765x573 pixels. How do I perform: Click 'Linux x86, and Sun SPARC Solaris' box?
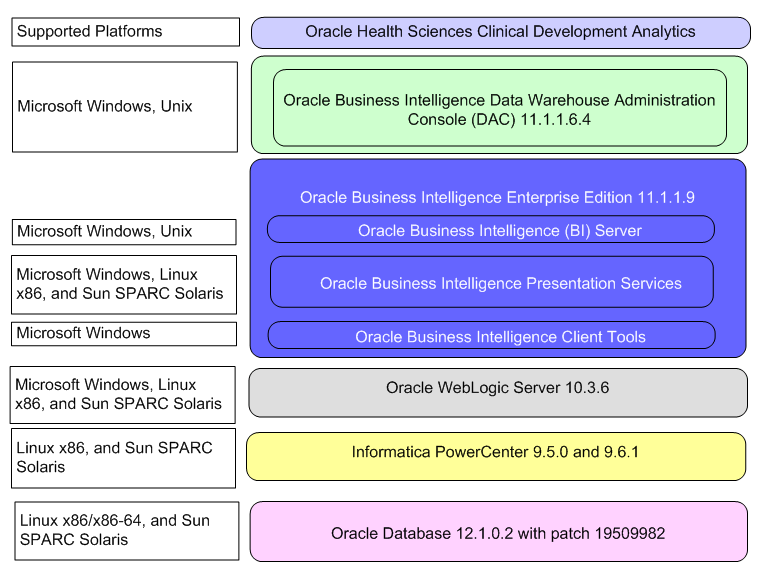[123, 458]
